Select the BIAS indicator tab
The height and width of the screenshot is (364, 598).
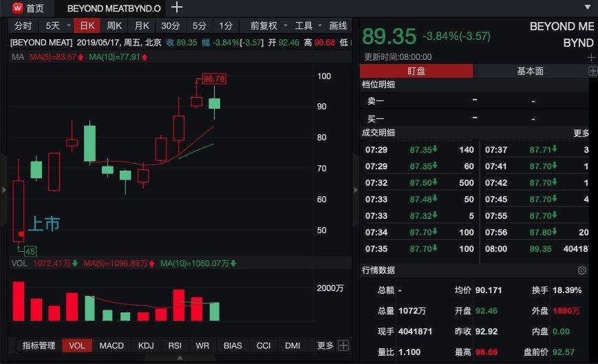[233, 345]
